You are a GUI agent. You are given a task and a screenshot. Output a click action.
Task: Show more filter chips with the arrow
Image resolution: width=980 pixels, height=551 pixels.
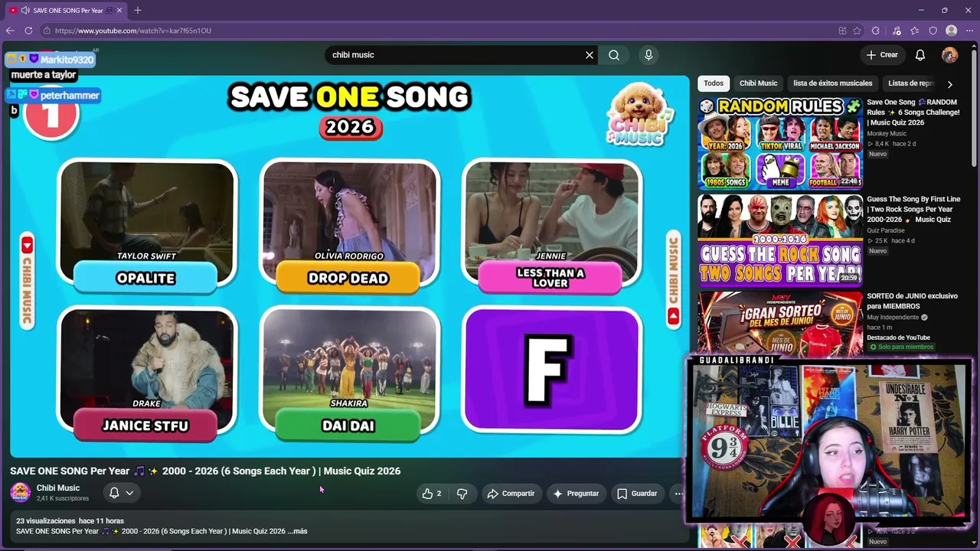[949, 83]
